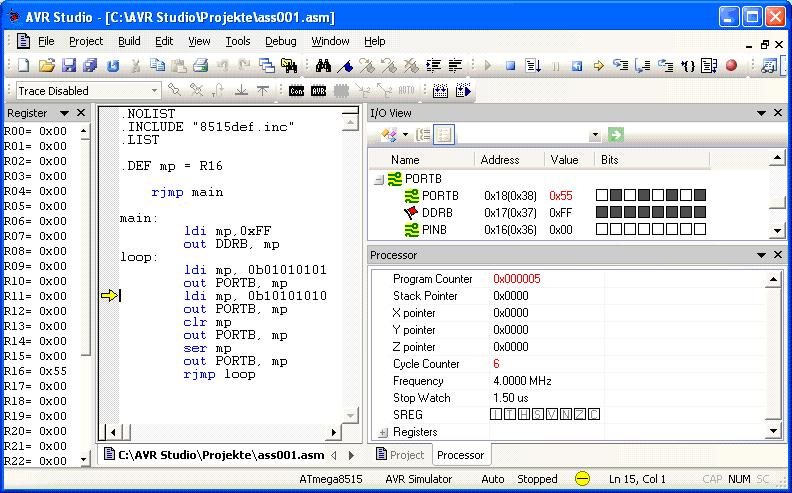Close the Register panel
Viewport: 792px width, 493px height.
point(81,113)
